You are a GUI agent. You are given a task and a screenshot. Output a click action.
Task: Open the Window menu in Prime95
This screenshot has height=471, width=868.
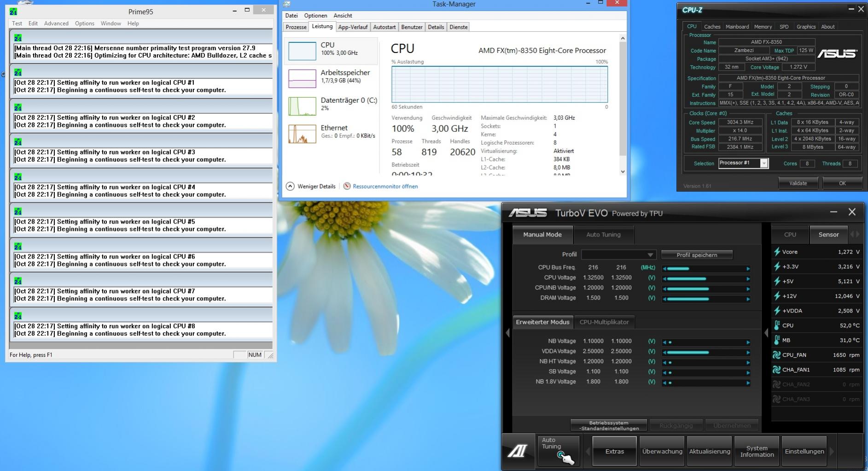(x=111, y=24)
